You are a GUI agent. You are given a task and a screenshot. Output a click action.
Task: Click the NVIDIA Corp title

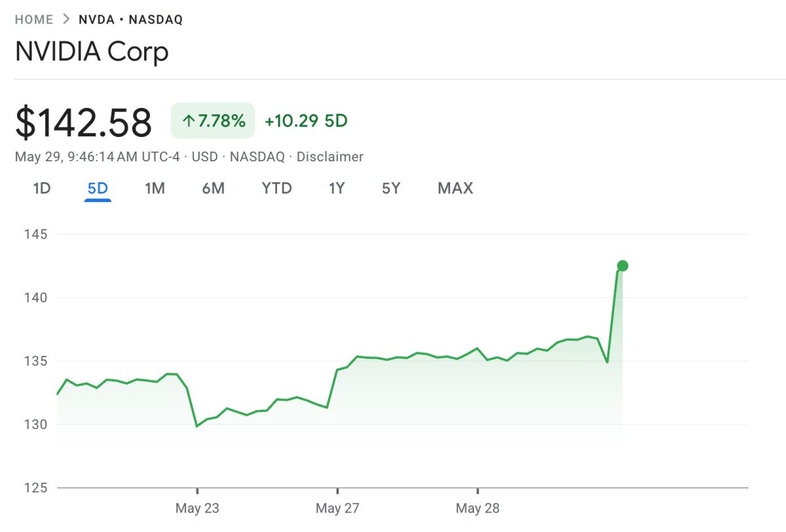(x=92, y=51)
